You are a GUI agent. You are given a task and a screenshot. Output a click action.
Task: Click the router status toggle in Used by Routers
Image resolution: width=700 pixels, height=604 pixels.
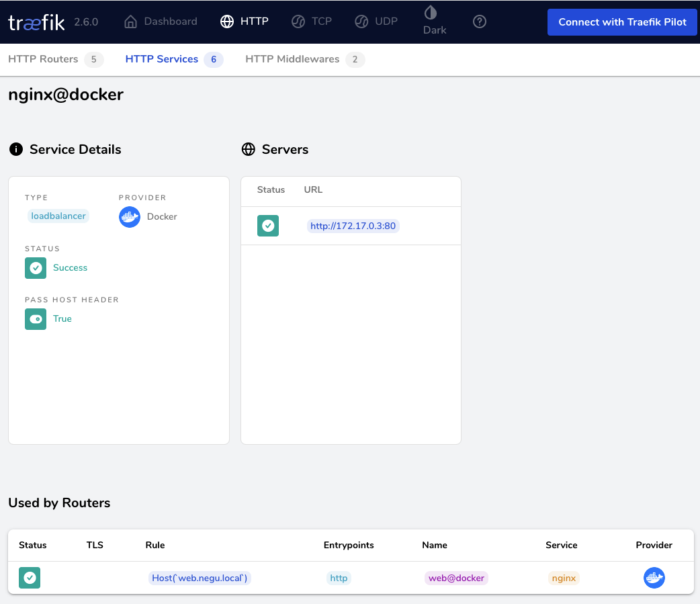29,577
